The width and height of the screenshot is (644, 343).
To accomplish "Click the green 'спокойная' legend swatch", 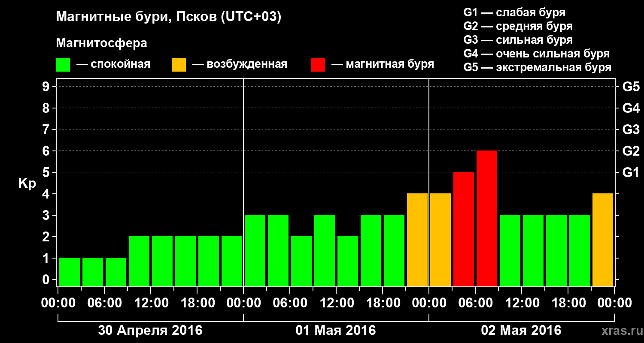I will click(x=63, y=65).
